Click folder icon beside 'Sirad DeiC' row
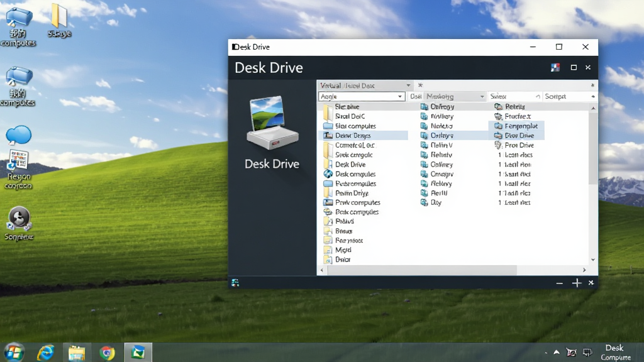Screen dimensions: 644x362 [x=328, y=116]
